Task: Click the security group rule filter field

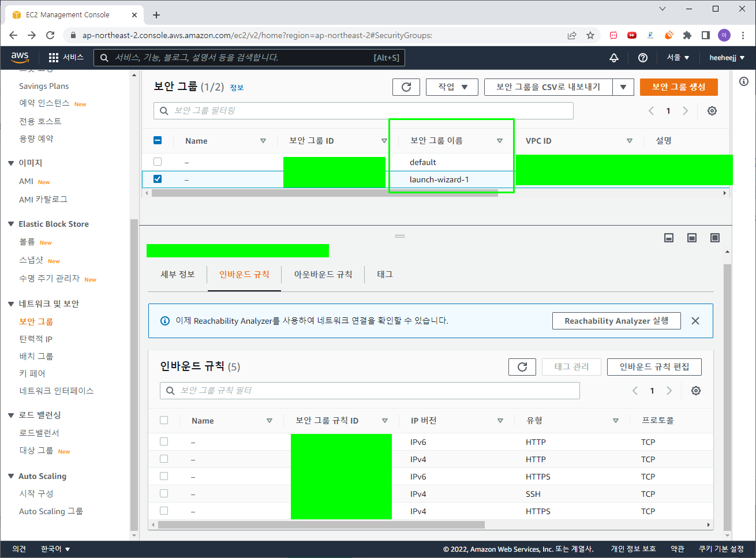Action: (x=370, y=391)
